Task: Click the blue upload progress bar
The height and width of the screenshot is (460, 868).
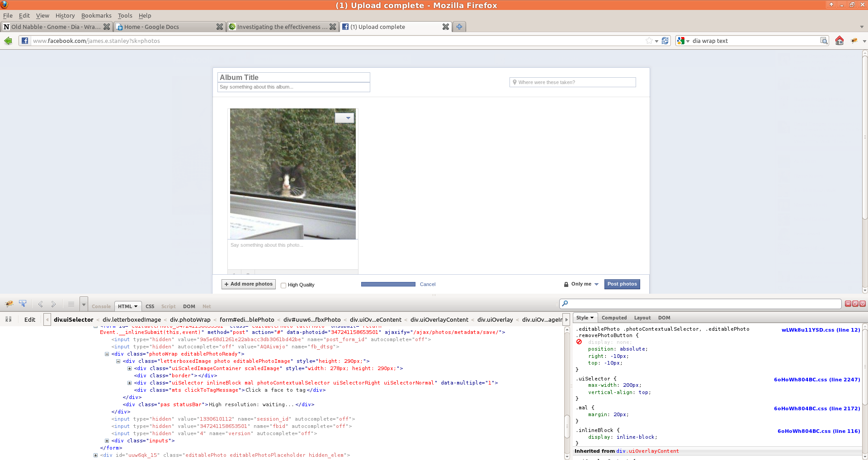Action: [x=388, y=284]
